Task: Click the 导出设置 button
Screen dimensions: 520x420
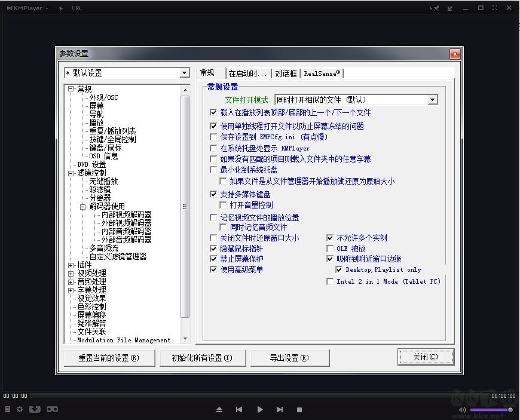Action: click(x=290, y=357)
